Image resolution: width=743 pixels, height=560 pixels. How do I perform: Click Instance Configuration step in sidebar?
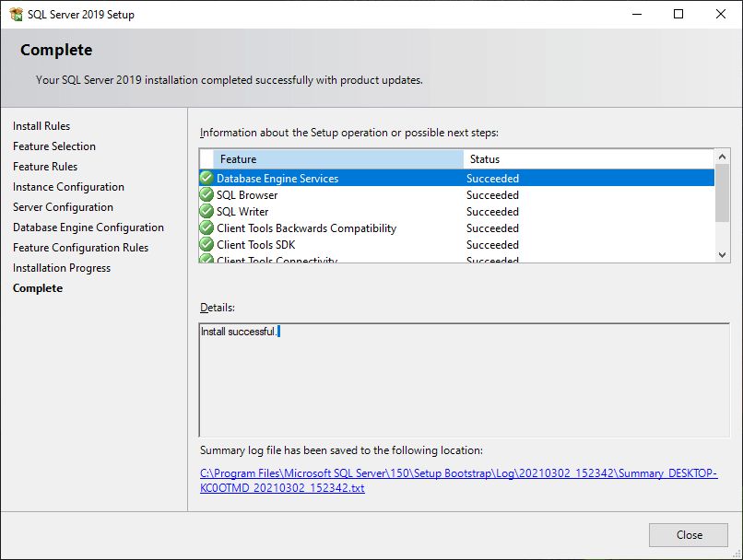(68, 187)
